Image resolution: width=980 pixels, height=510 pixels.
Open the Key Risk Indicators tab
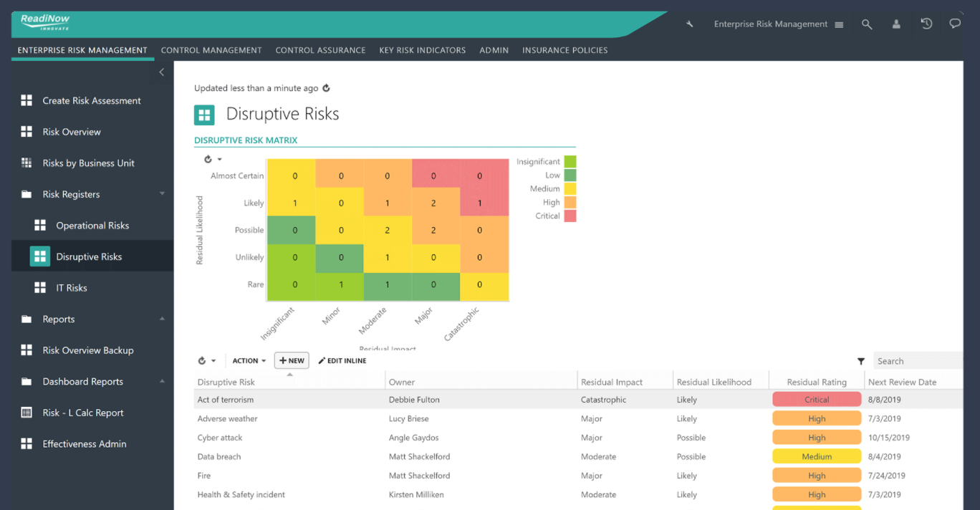(x=422, y=50)
